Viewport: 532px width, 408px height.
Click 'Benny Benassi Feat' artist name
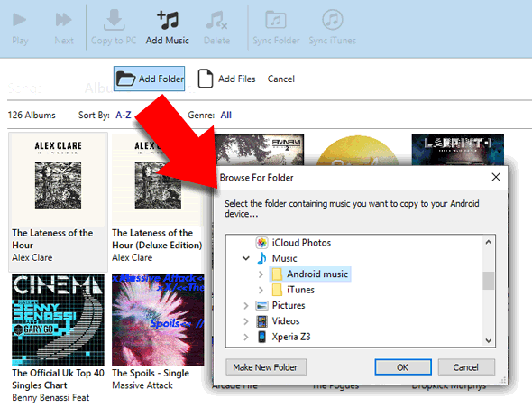pyautogui.click(x=50, y=397)
